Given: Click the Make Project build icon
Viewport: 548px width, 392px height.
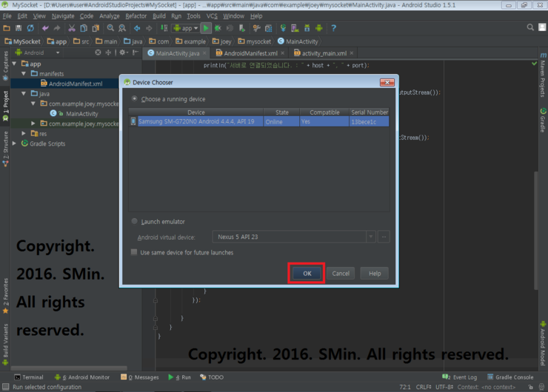Looking at the screenshot, I should click(x=164, y=28).
